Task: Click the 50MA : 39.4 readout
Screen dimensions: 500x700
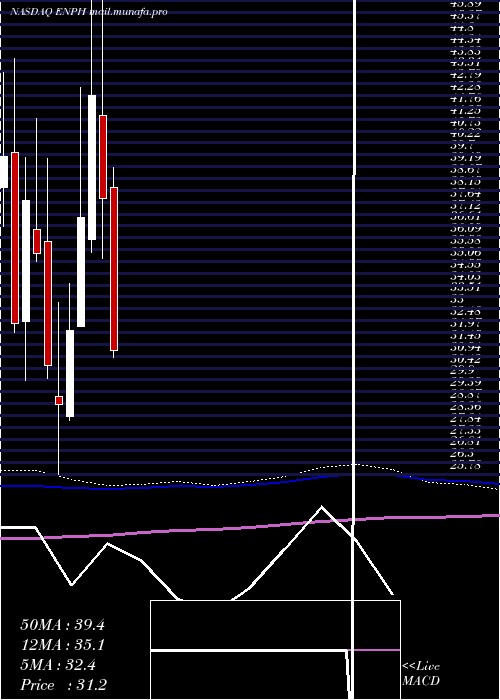Action: pyautogui.click(x=62, y=625)
